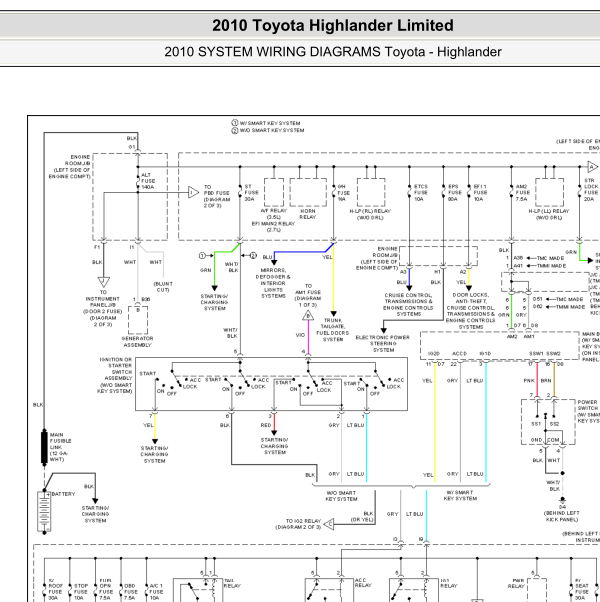Click the "TO INSTRUMENT PANEL J/B" reference

click(x=103, y=298)
